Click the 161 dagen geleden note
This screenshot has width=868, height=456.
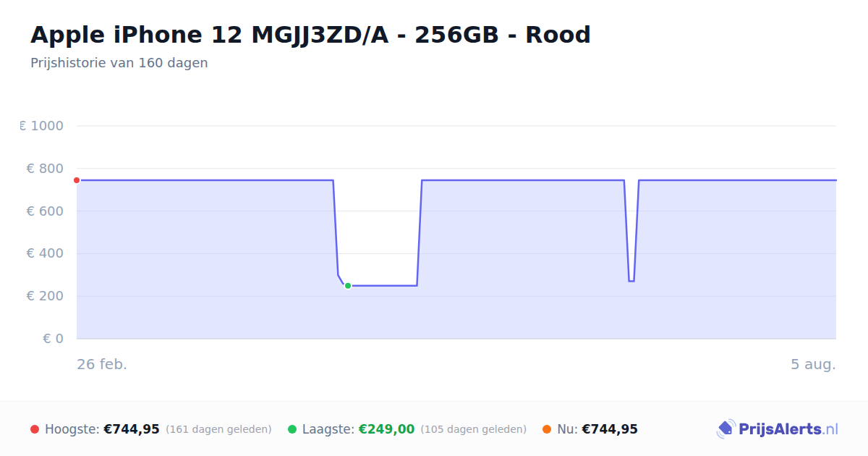click(218, 429)
